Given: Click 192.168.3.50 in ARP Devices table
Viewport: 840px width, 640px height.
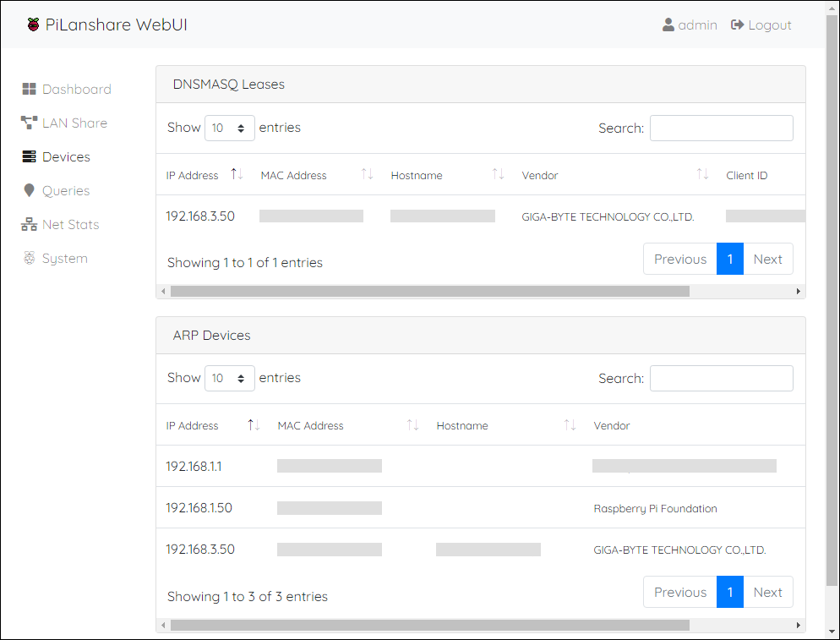Looking at the screenshot, I should click(199, 549).
